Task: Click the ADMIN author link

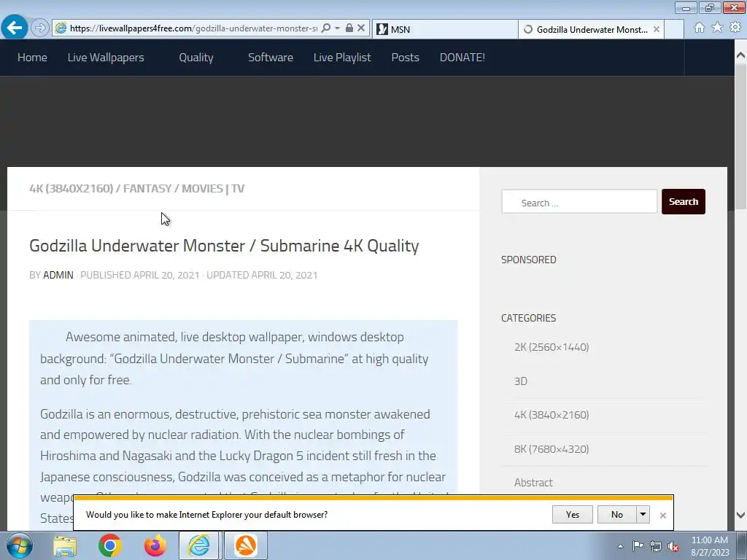Action: point(58,275)
